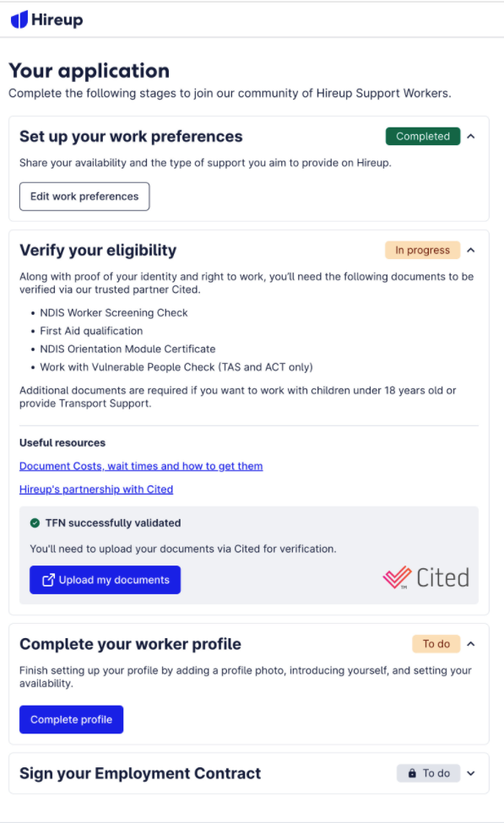The height and width of the screenshot is (823, 504).
Task: Click Edit work preferences button
Action: (84, 197)
